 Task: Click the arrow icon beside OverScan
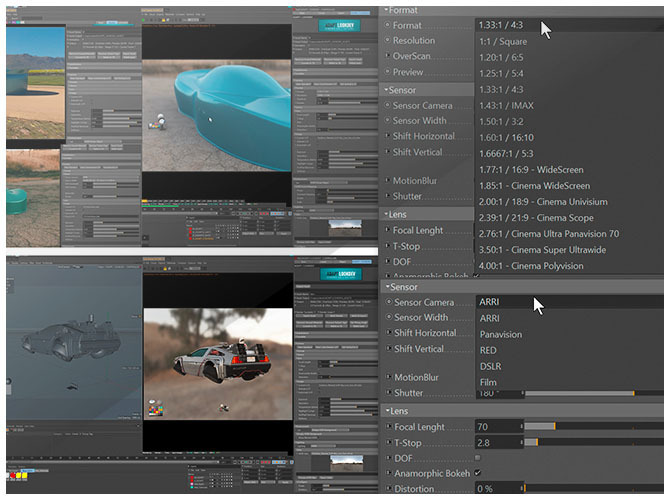tap(387, 56)
